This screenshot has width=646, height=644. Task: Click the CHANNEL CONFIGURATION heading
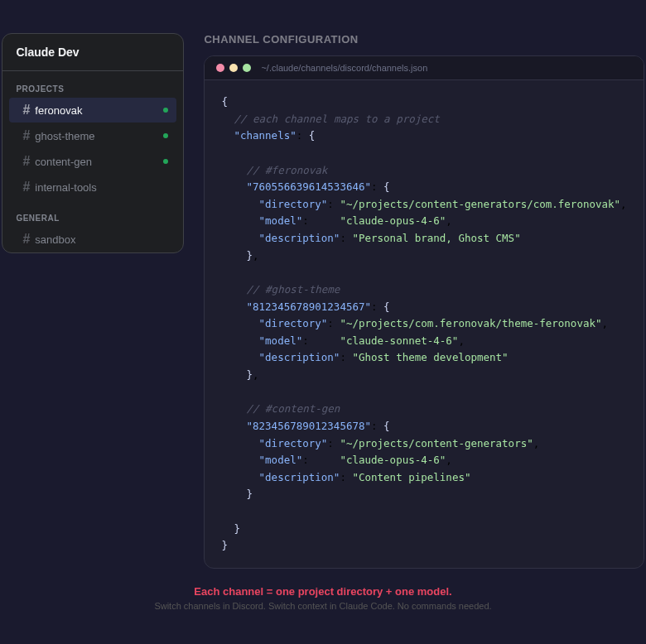pos(281,40)
